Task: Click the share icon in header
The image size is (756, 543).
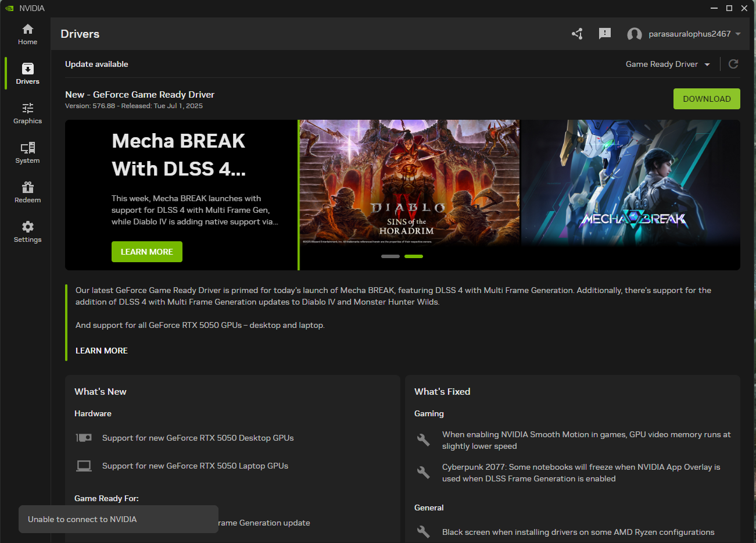Action: click(577, 34)
